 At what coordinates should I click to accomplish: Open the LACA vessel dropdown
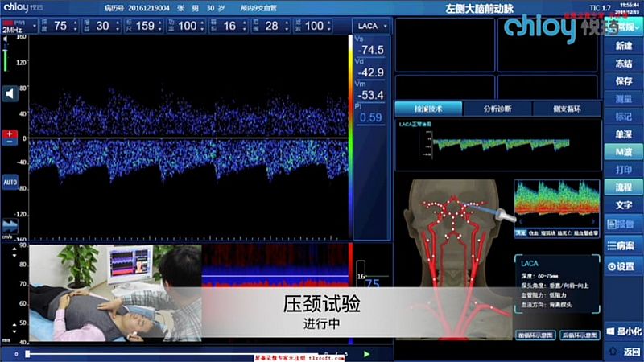[371, 27]
